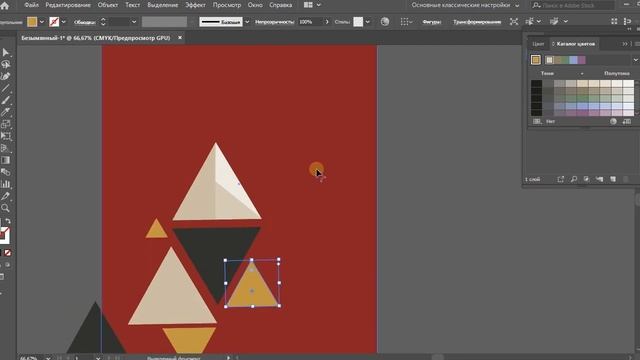Image resolution: width=640 pixels, height=360 pixels.
Task: Click the opacity 100% input field
Action: [x=310, y=22]
